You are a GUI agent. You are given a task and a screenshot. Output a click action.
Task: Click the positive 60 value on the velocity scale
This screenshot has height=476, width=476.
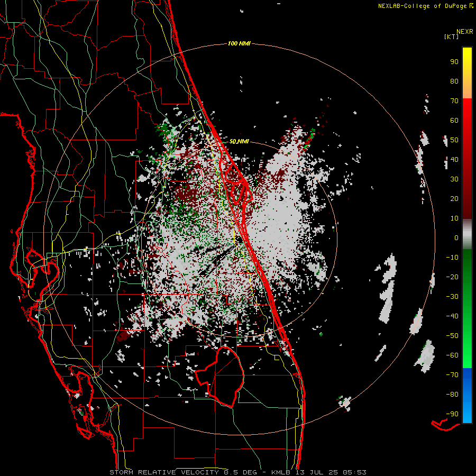(454, 120)
